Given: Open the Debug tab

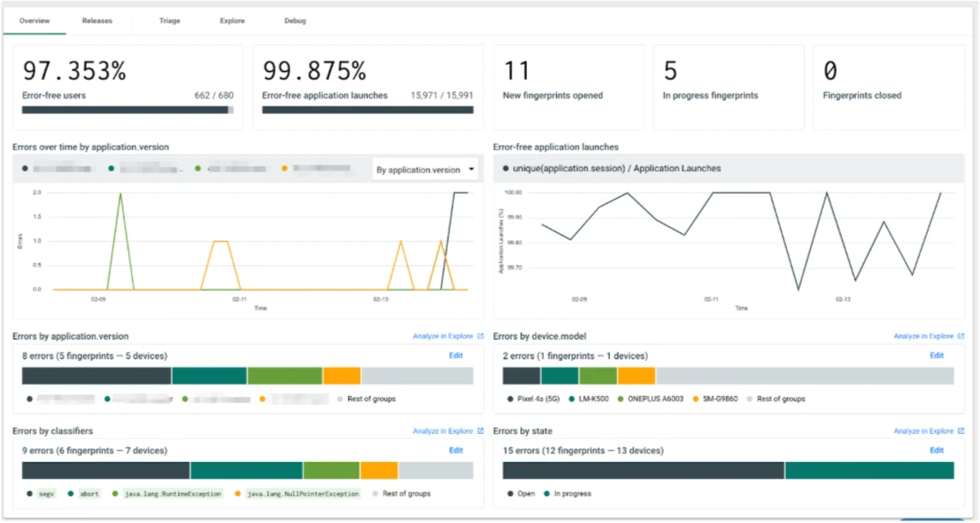Looking at the screenshot, I should (x=294, y=21).
